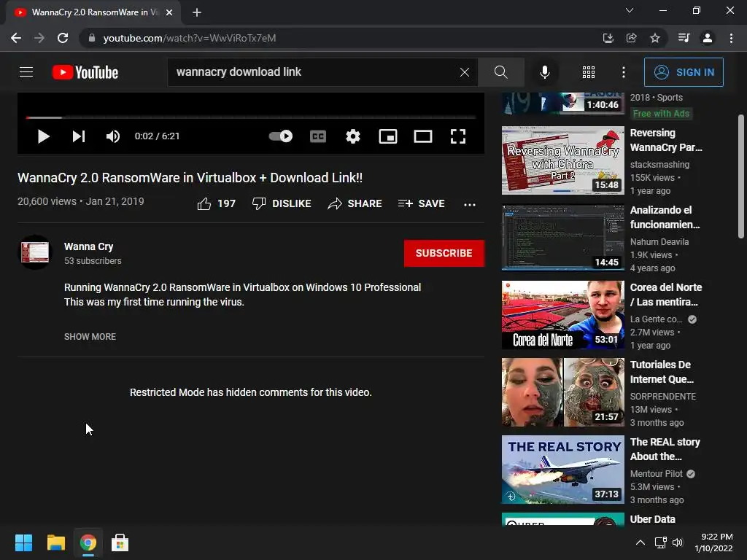Open Chrome three-dot menu
747x560 pixels.
click(731, 38)
